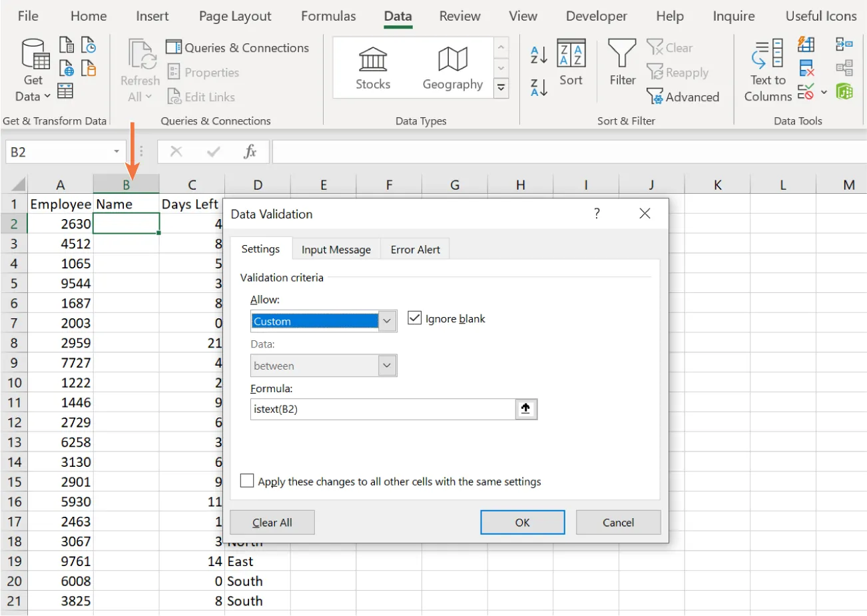The image size is (867, 616).
Task: Click the Stocks data type
Action: click(x=372, y=67)
